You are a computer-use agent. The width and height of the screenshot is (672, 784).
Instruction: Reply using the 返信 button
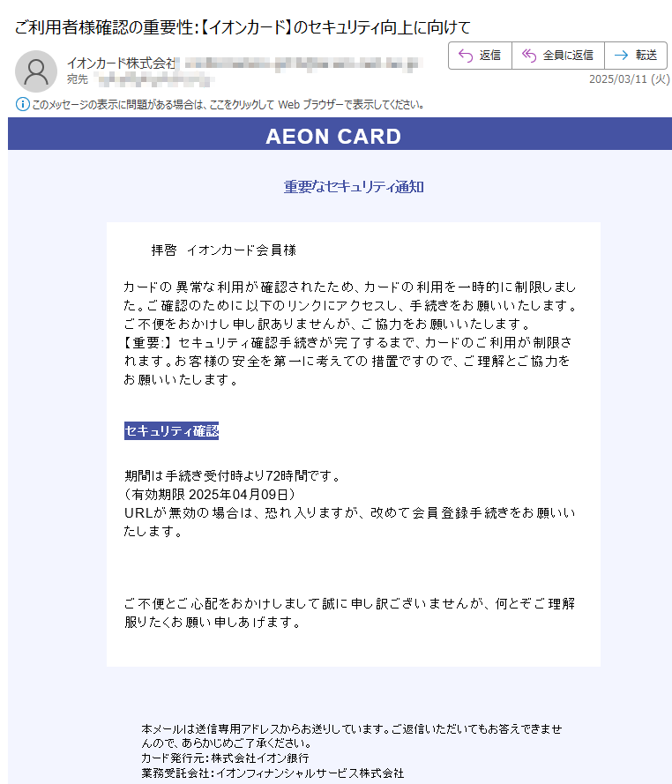coord(480,56)
